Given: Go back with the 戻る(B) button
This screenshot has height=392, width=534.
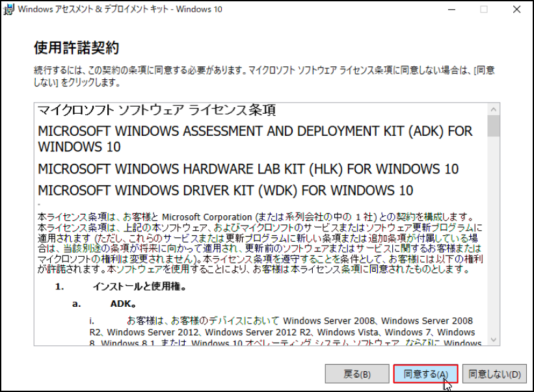Looking at the screenshot, I should click(x=357, y=374).
